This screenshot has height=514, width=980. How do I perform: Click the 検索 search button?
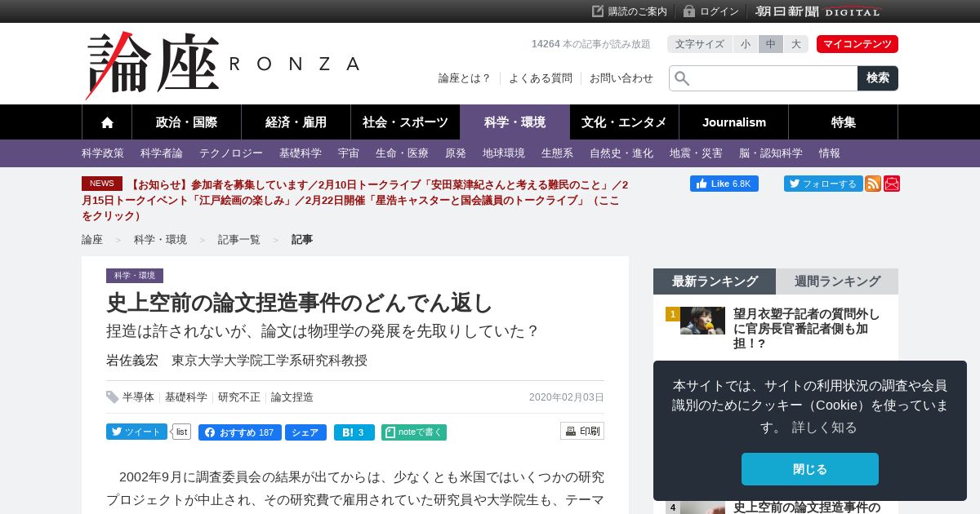[878, 78]
